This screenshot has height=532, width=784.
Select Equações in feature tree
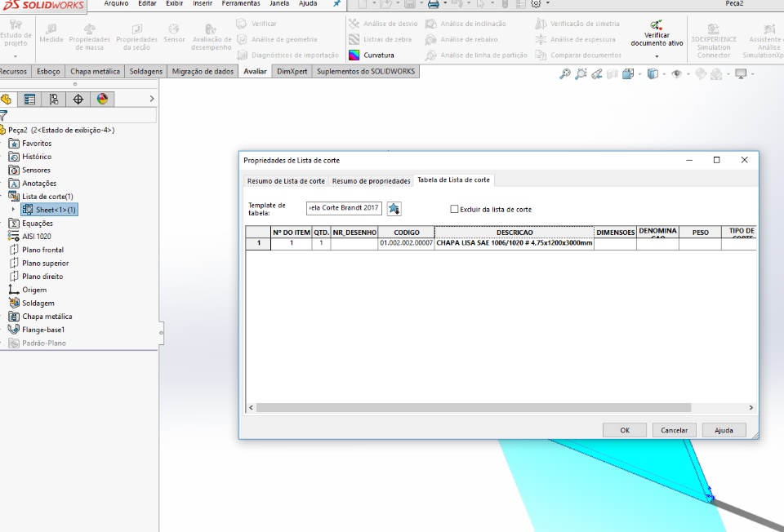coord(30,224)
